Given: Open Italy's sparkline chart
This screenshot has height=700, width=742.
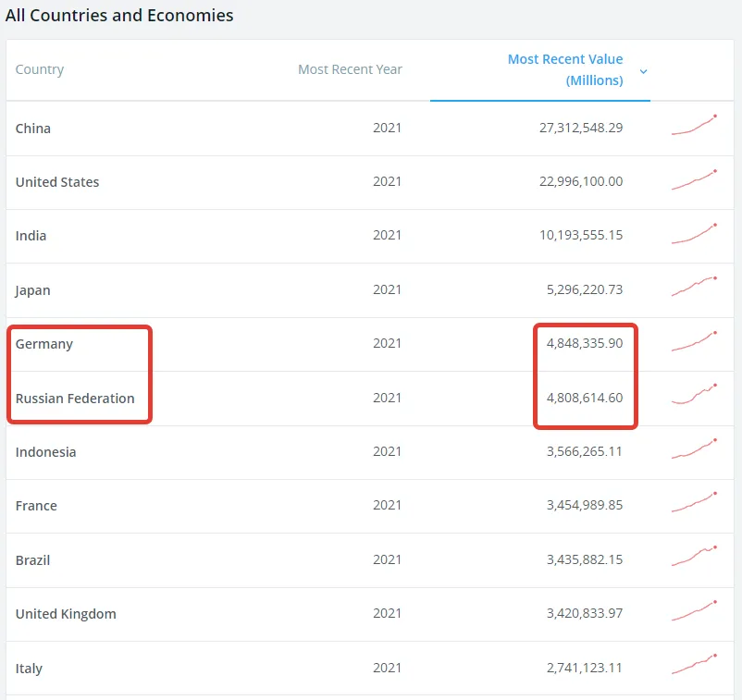Looking at the screenshot, I should coord(694,666).
